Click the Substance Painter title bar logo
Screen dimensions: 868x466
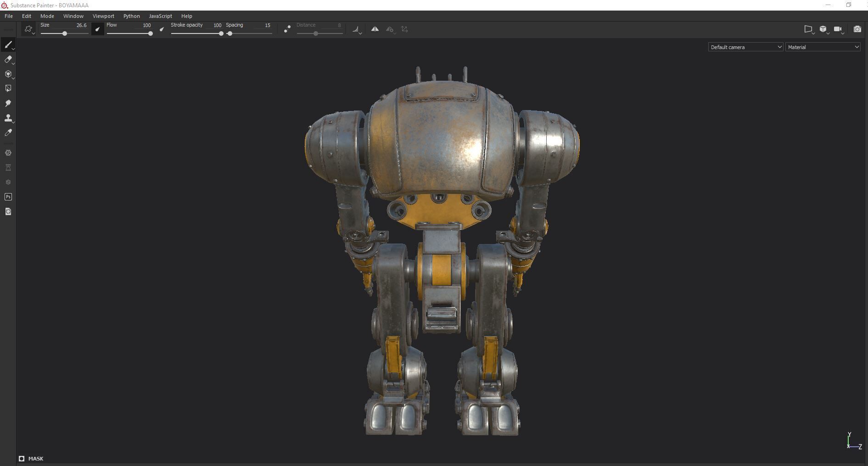tap(5, 6)
